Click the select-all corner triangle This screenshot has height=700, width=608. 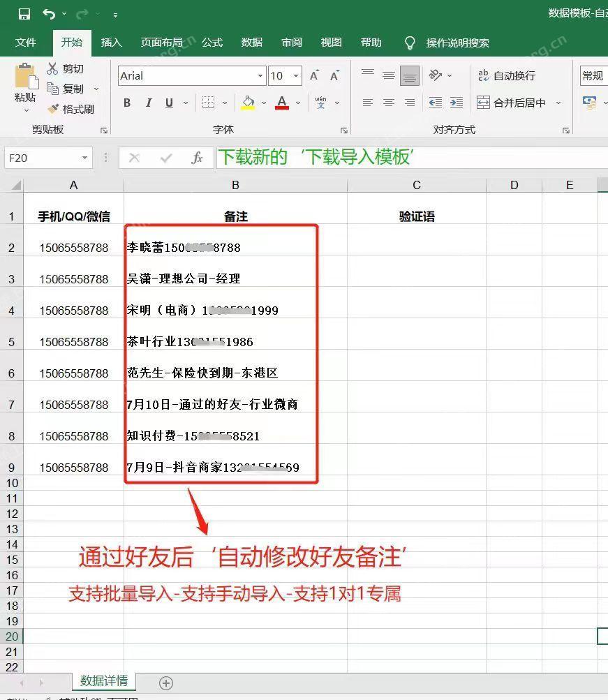(x=15, y=185)
